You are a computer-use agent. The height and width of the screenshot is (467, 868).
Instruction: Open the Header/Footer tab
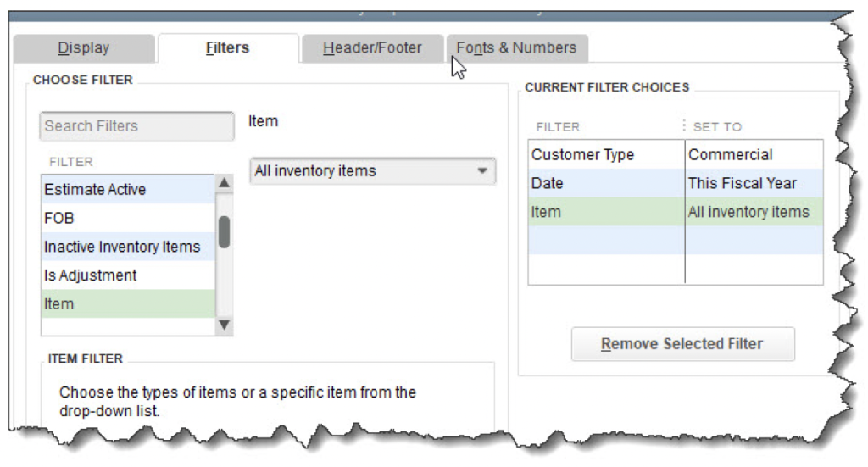click(372, 48)
